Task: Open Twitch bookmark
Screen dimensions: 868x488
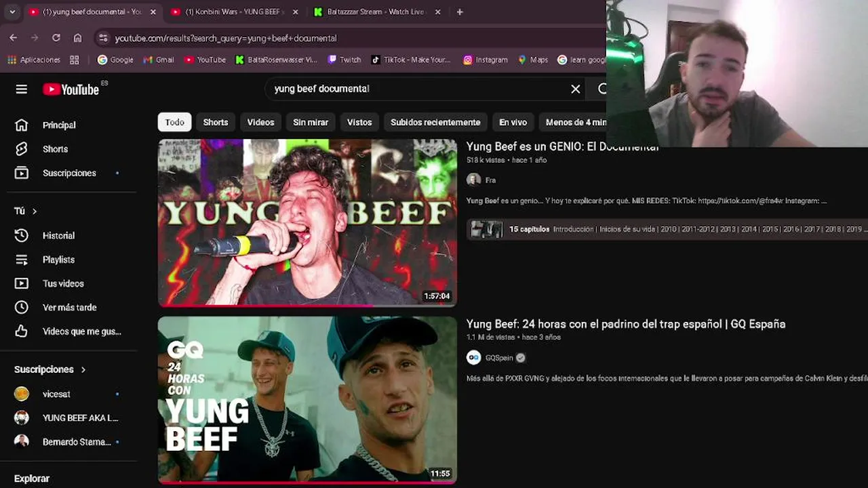Action: coord(344,60)
